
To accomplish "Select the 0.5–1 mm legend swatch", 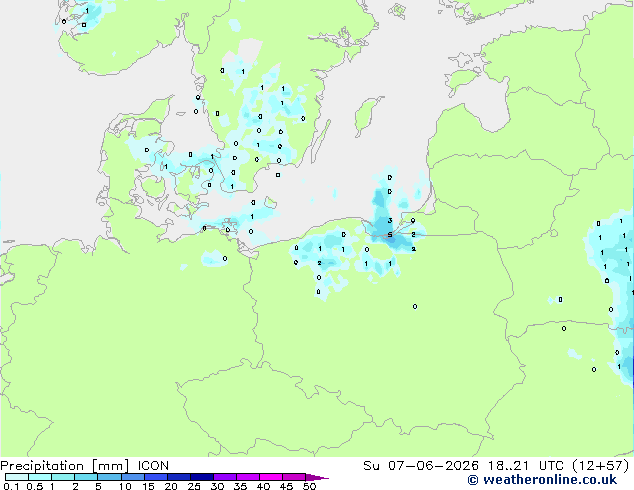I will tap(40, 477).
